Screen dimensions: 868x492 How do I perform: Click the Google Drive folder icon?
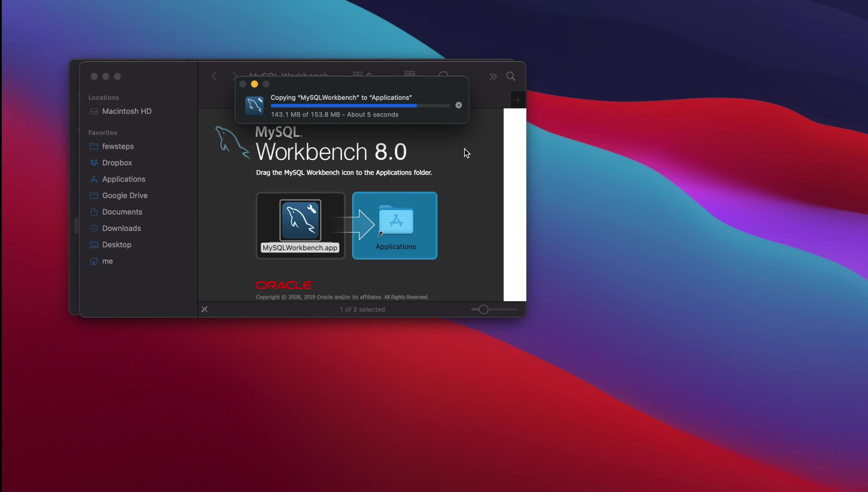(94, 195)
